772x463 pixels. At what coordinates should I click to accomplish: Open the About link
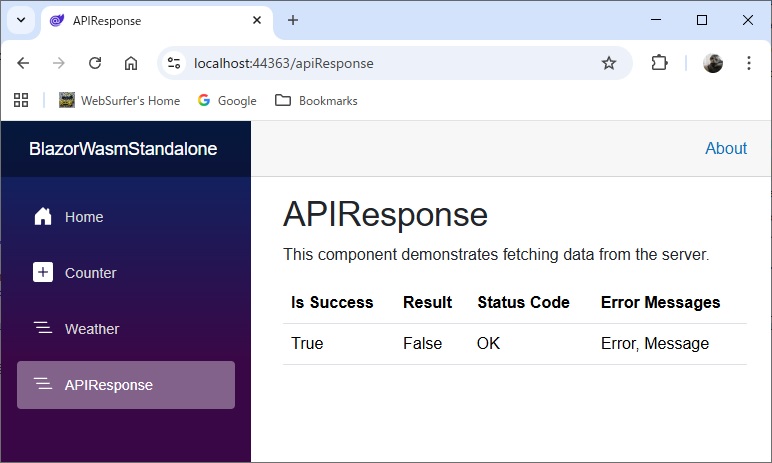(x=726, y=148)
